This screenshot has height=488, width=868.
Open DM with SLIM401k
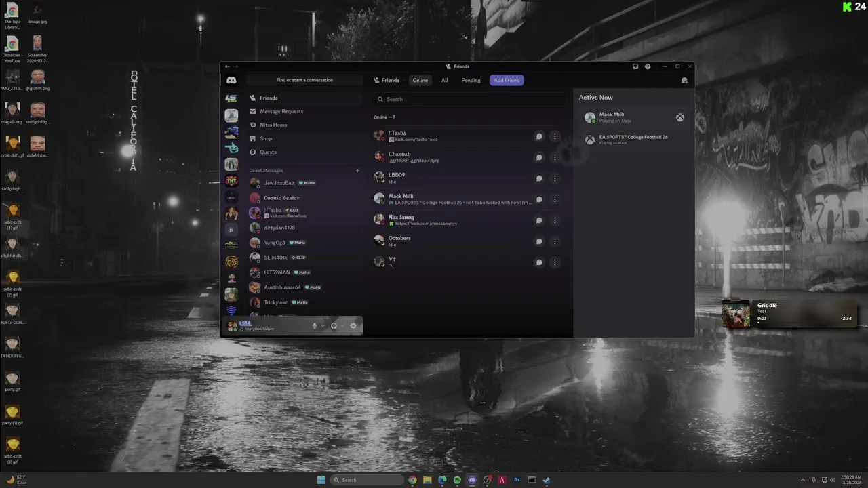click(303, 258)
